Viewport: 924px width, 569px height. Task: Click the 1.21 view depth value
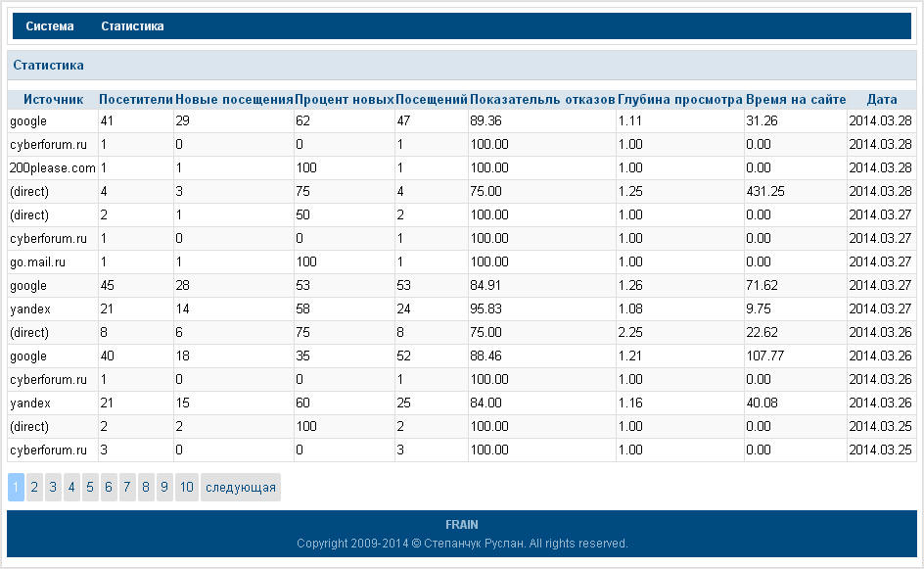[x=630, y=356]
